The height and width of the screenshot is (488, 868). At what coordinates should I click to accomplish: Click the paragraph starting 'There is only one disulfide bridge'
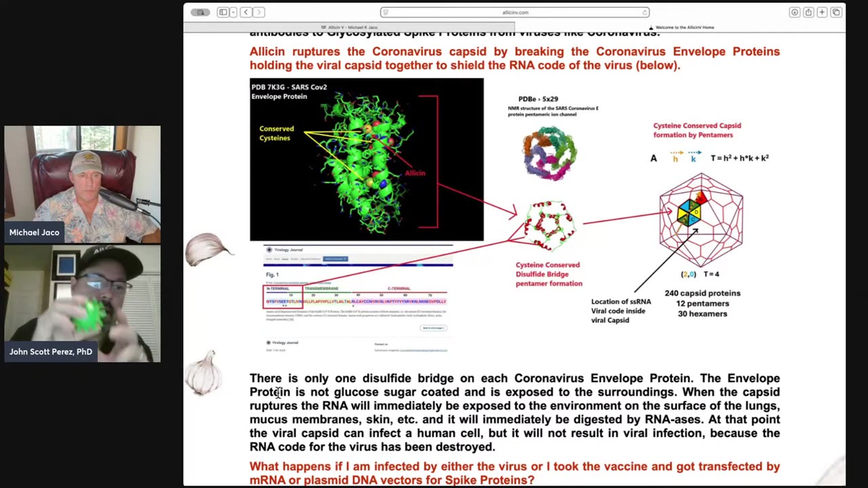pos(515,412)
